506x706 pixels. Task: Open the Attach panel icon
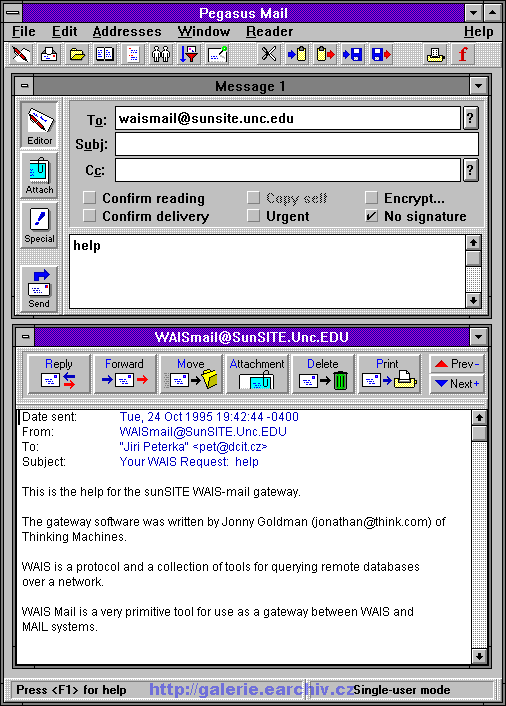(39, 175)
